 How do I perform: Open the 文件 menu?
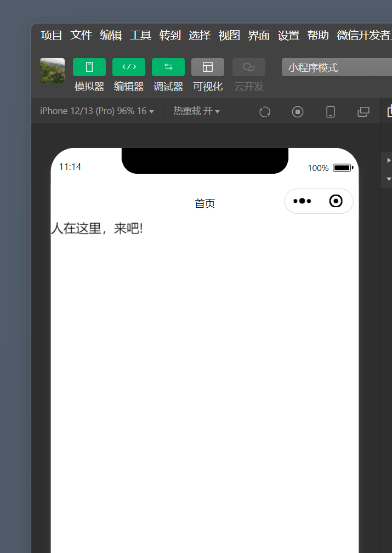click(81, 35)
